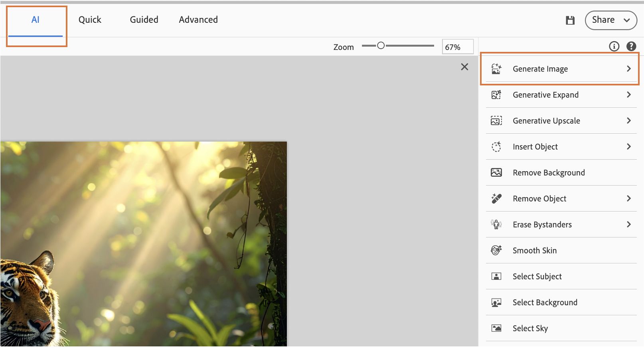Viewport: 644px width, 348px height.
Task: Click the Generative Expand icon
Action: coord(496,95)
